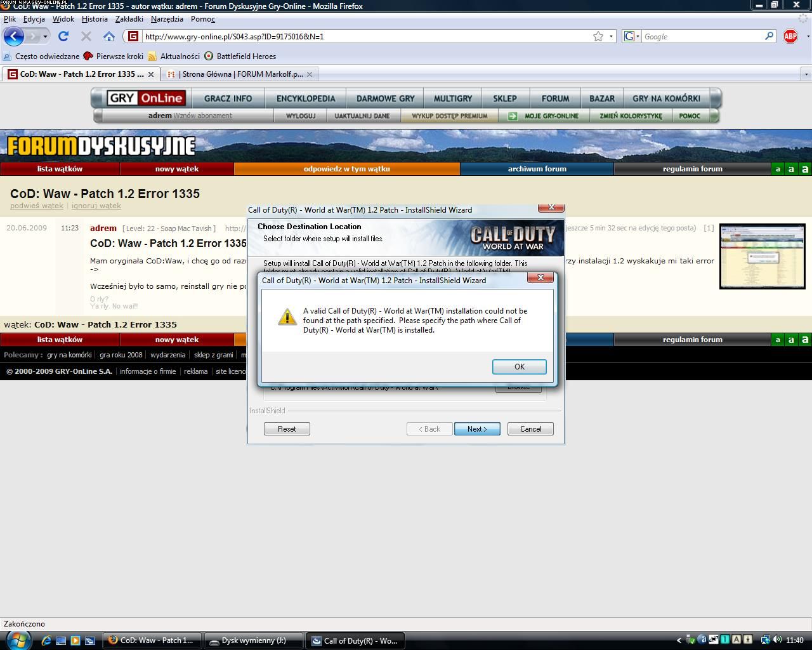Open the list-all-tabs dropdown arrow
This screenshot has width=812, height=650.
click(x=806, y=74)
